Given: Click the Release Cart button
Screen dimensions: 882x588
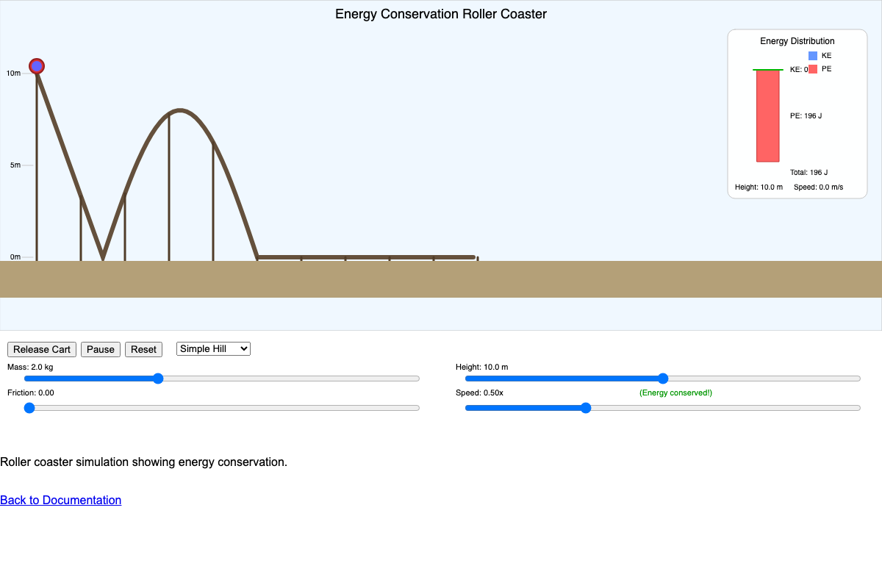Looking at the screenshot, I should 41,349.
